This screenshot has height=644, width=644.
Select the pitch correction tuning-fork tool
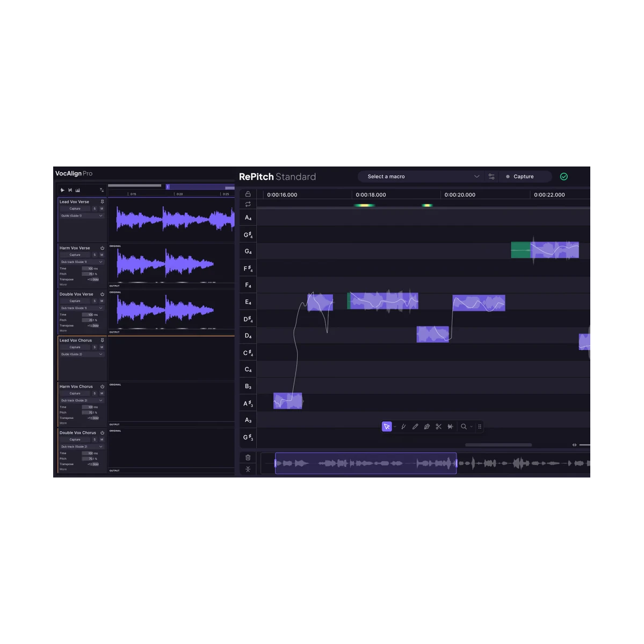[x=403, y=426]
